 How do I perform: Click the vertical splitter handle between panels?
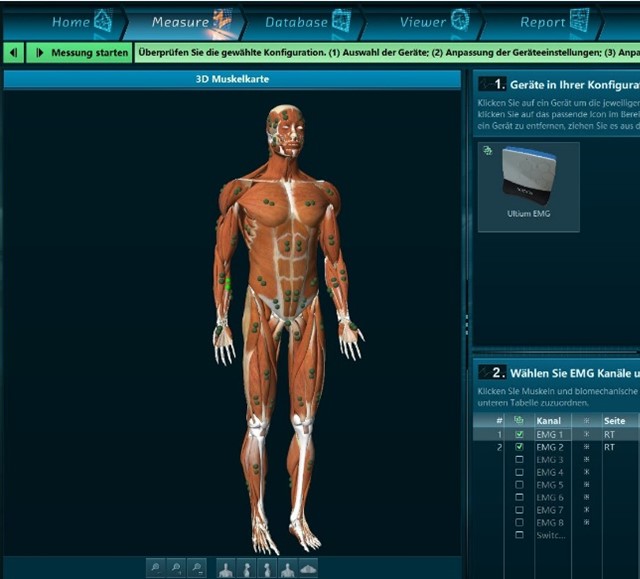pos(467,326)
